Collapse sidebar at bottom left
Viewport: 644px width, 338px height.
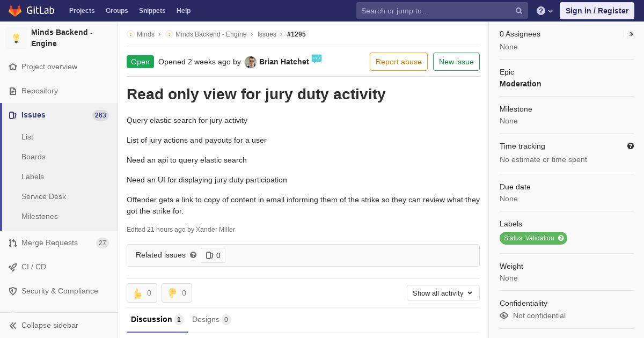pos(44,325)
